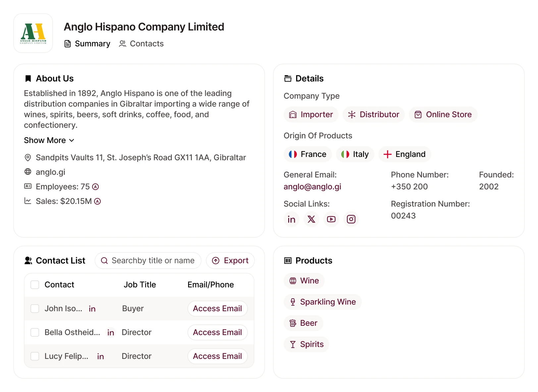538x392 pixels.
Task: Open Bella Ostheid's LinkedIn profile icon
Action: tap(111, 333)
